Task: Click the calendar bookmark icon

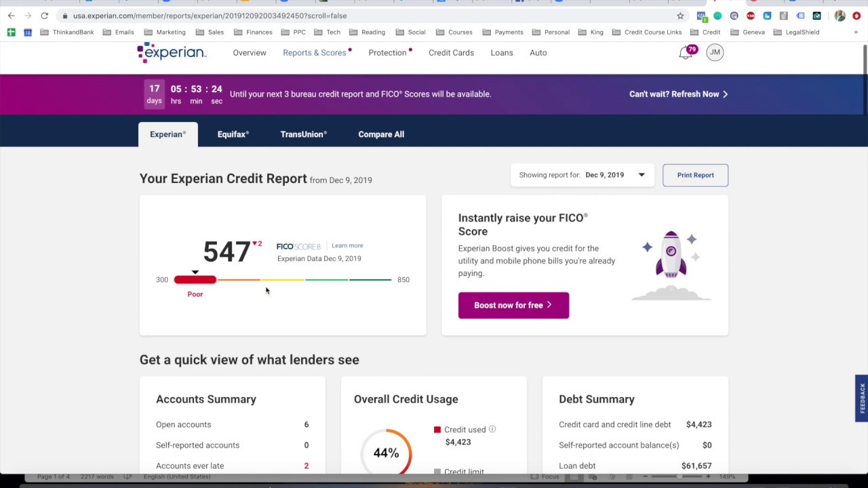Action: coord(28,32)
